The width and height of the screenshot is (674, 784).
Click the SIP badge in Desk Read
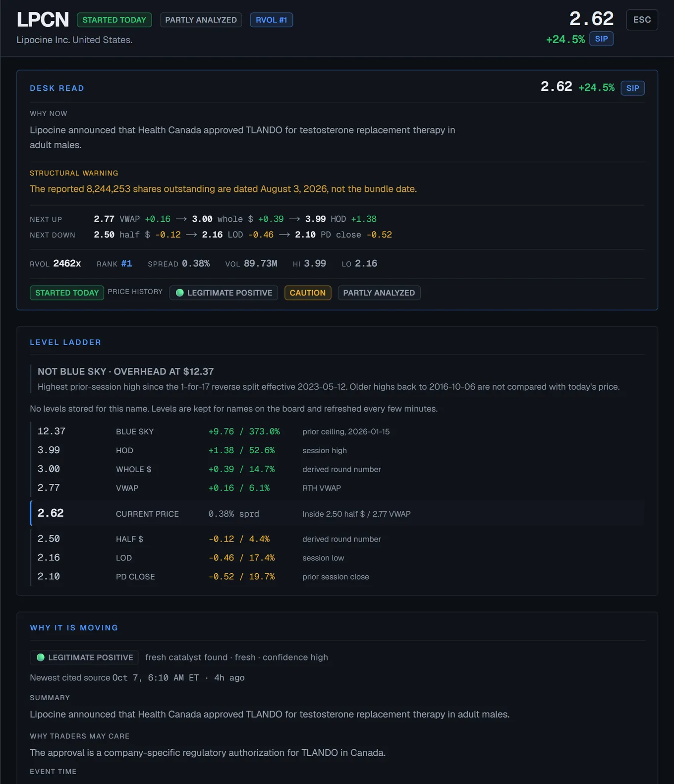[632, 88]
